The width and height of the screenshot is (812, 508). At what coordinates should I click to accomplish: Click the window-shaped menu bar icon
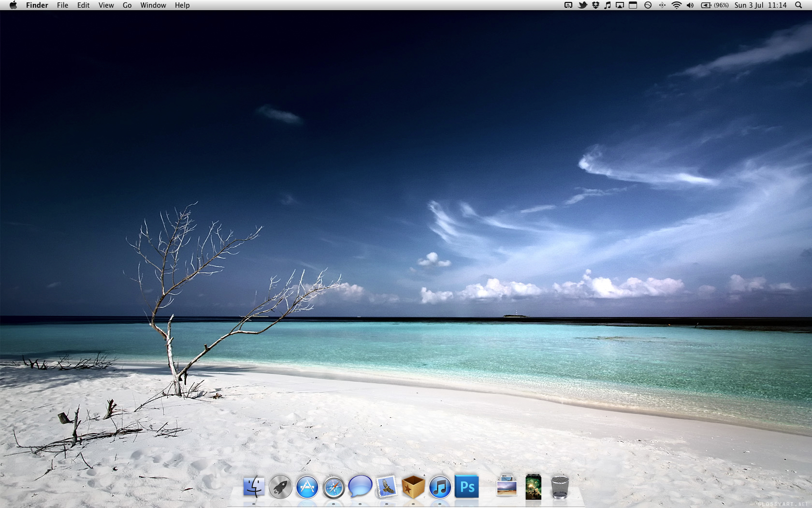pos(633,5)
